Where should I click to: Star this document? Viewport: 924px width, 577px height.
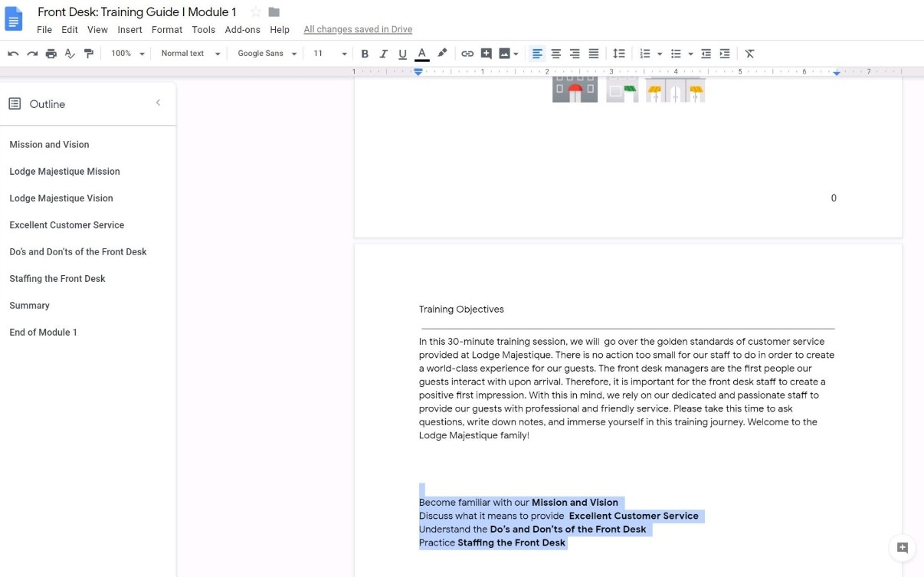click(256, 12)
